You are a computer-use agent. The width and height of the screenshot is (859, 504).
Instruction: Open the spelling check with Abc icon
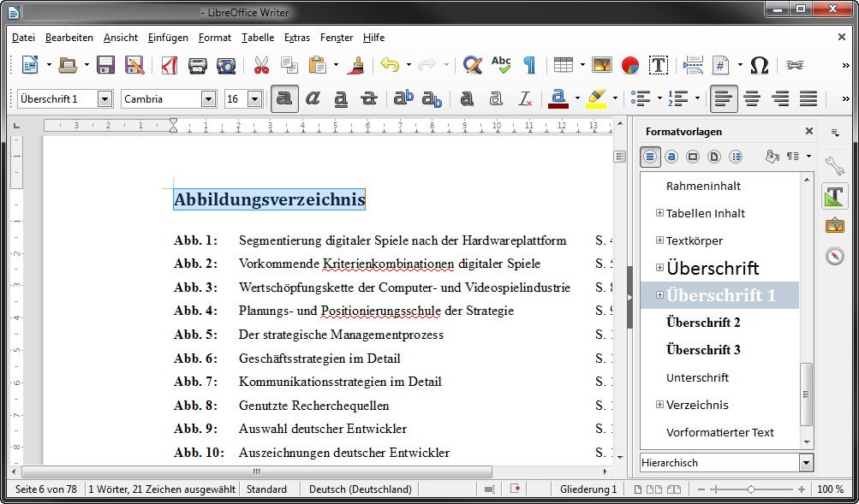pos(500,64)
